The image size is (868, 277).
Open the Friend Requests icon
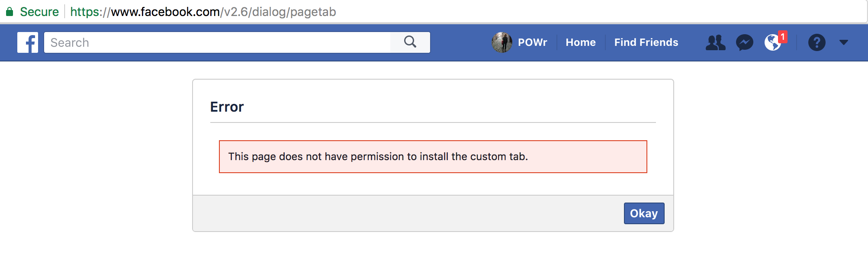coord(716,42)
